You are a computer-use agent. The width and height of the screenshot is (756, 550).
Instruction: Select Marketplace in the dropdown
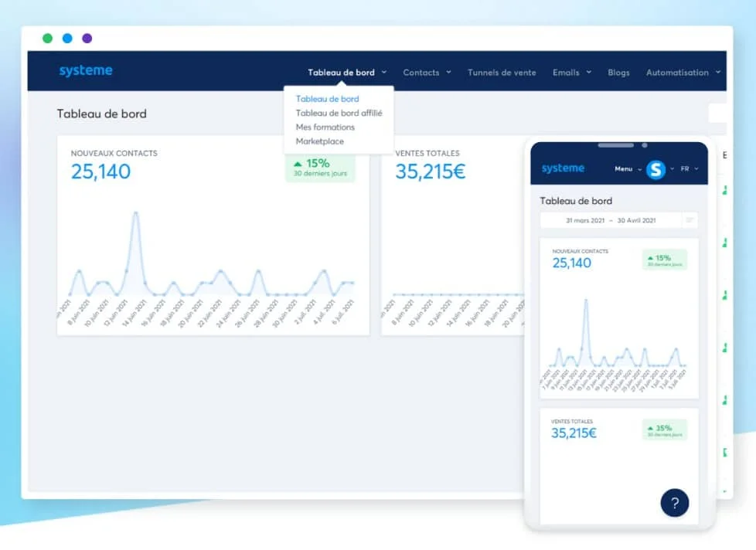[x=319, y=141]
